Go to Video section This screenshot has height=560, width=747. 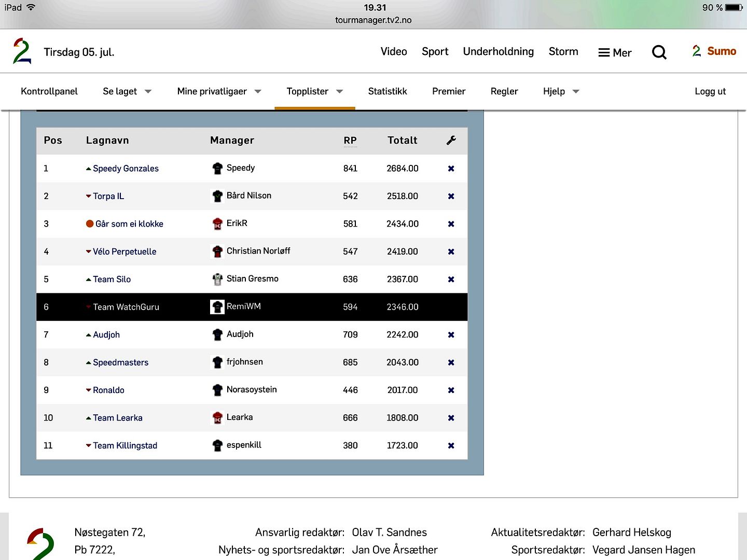coord(394,51)
